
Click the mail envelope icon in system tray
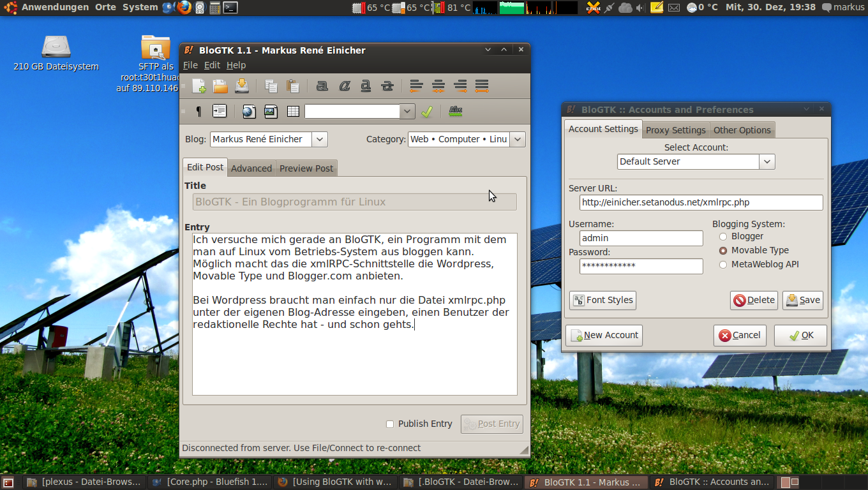pyautogui.click(x=674, y=8)
